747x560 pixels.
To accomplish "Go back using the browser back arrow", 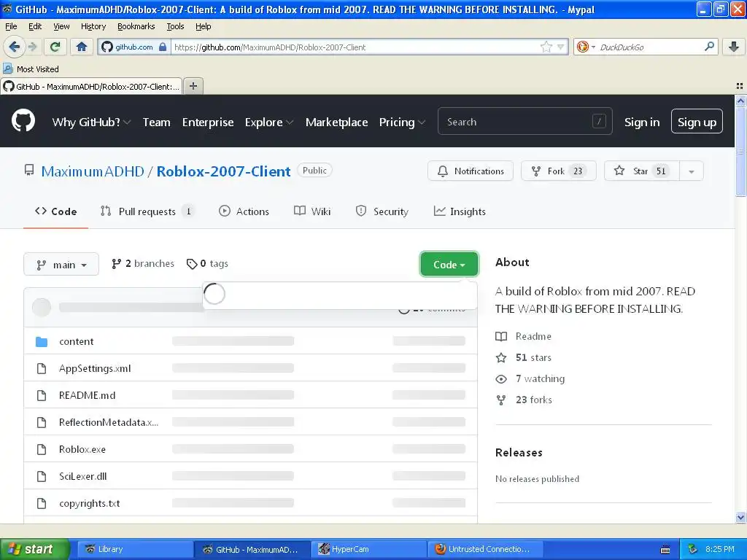I will pos(15,47).
